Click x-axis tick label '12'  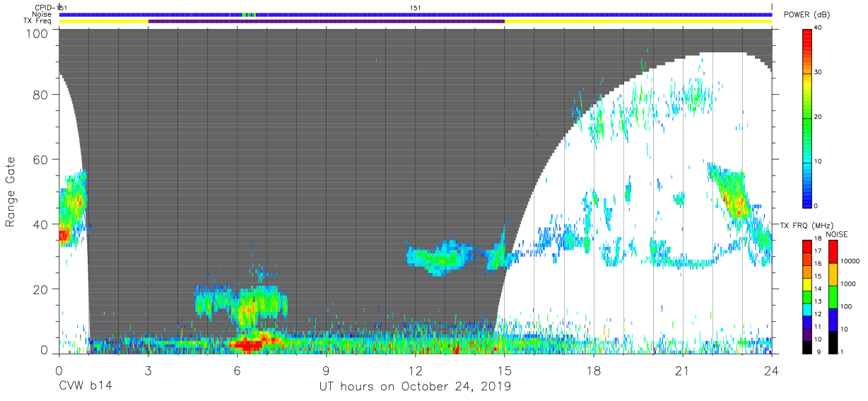[416, 371]
